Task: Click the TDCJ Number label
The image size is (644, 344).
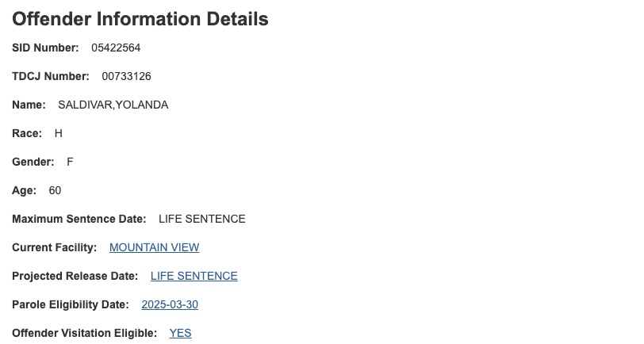Action: [x=51, y=76]
